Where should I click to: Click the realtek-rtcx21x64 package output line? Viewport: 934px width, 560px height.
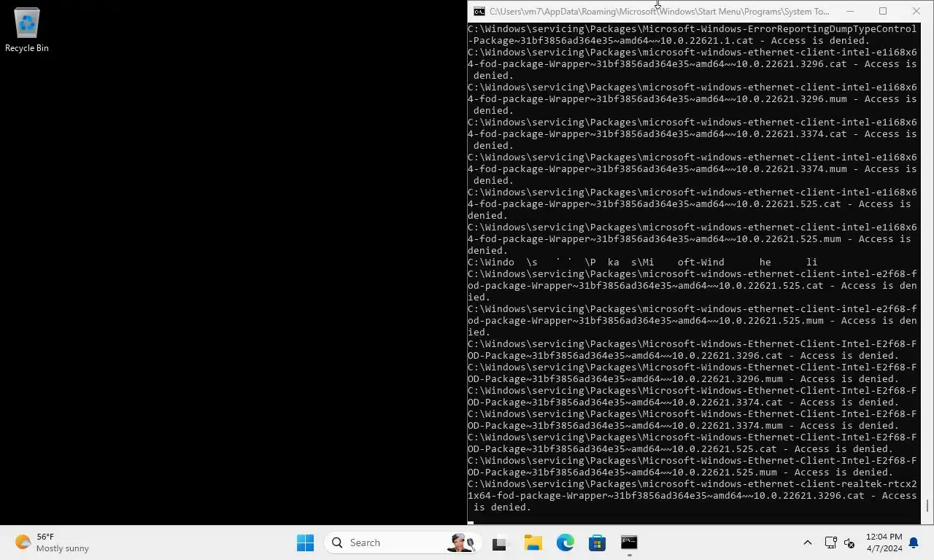point(692,495)
